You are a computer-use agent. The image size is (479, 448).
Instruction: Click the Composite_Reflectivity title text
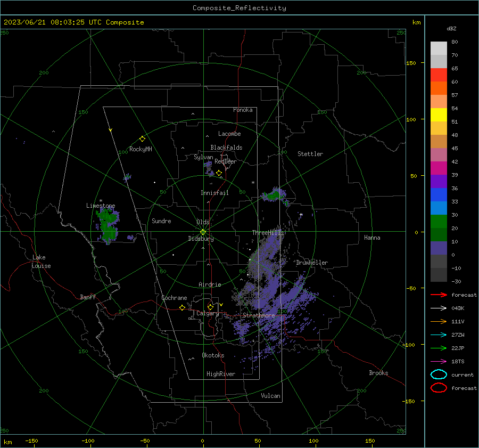click(x=240, y=8)
